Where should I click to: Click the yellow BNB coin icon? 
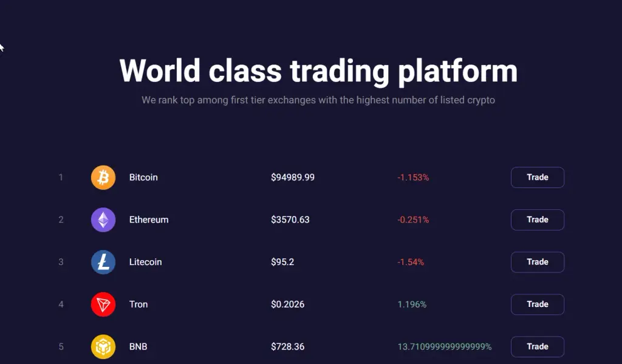[x=103, y=346]
